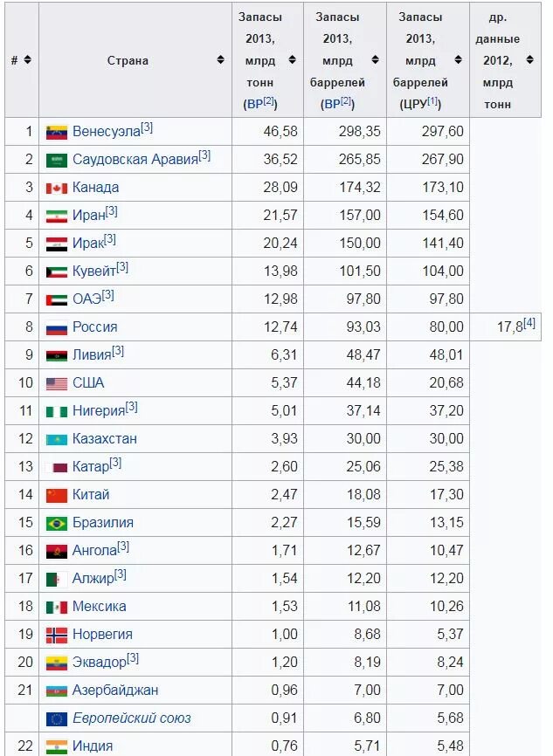Click the Brazil flag icon
Screen dimensions: 553x756
(57, 524)
